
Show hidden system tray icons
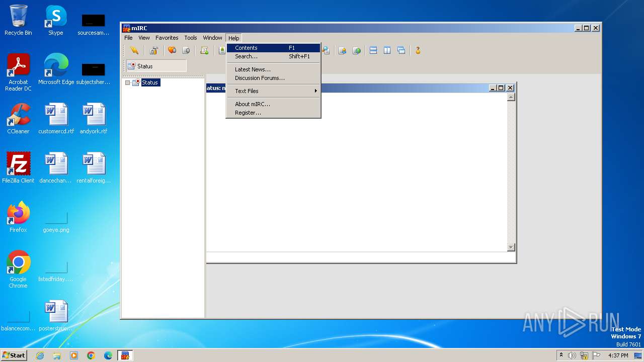pyautogui.click(x=561, y=355)
